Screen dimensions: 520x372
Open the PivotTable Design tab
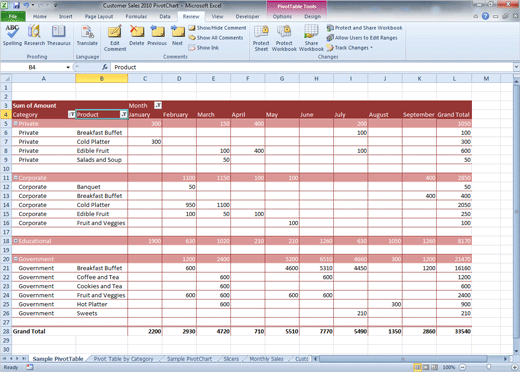coord(312,16)
